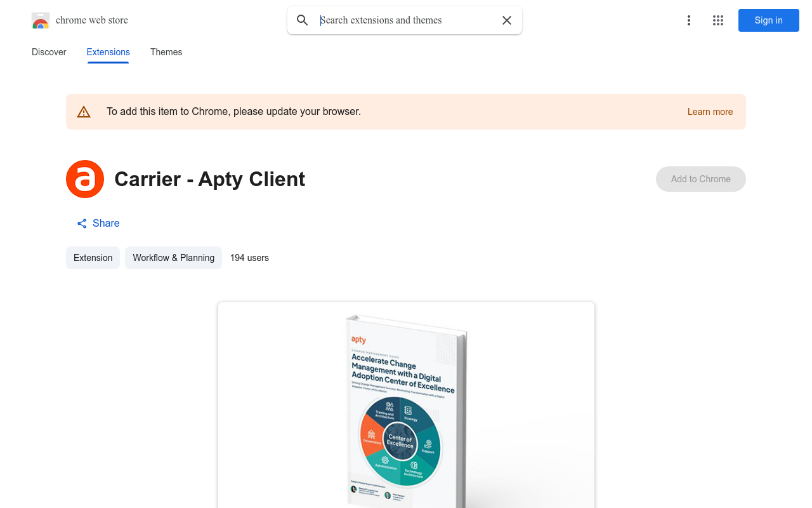Open the Google apps grid launcher
This screenshot has height=508, width=812.
(718, 20)
